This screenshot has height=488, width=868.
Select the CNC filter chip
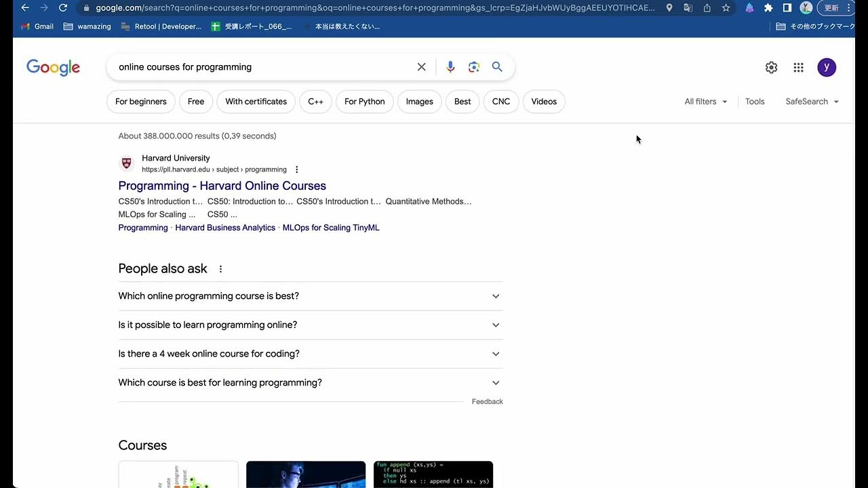[501, 102]
